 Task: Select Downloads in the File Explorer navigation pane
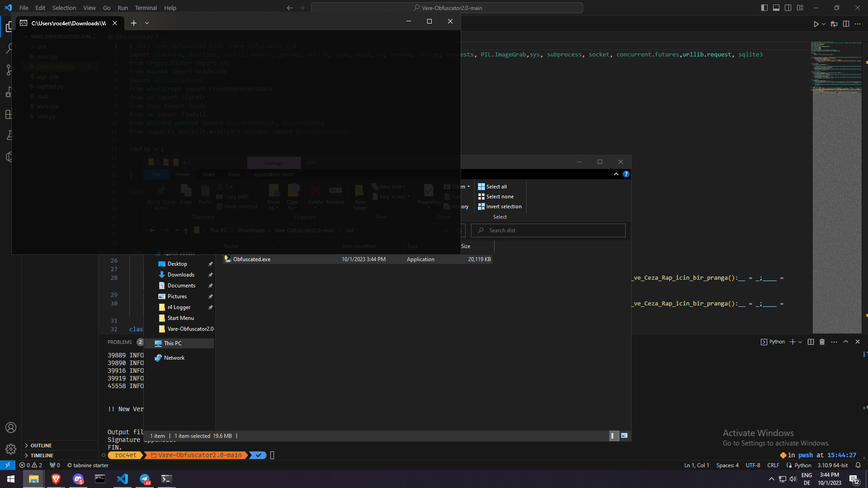point(181,275)
